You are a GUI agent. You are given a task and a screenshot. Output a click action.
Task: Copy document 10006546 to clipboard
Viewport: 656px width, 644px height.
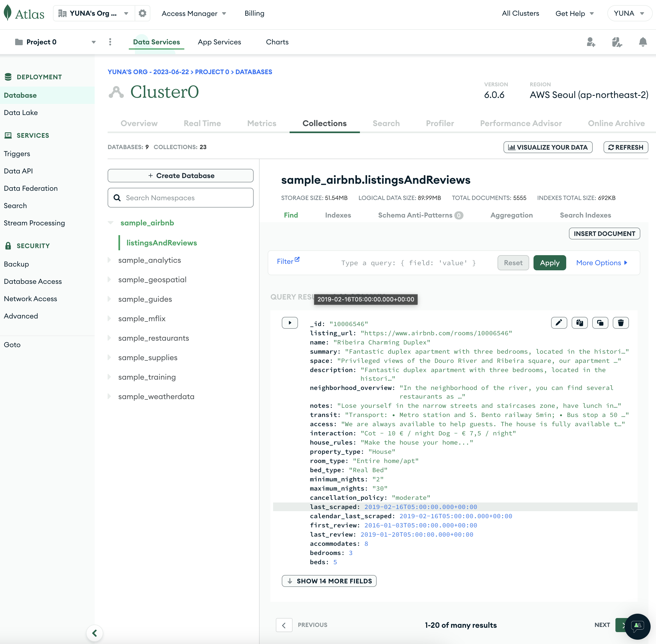click(580, 323)
